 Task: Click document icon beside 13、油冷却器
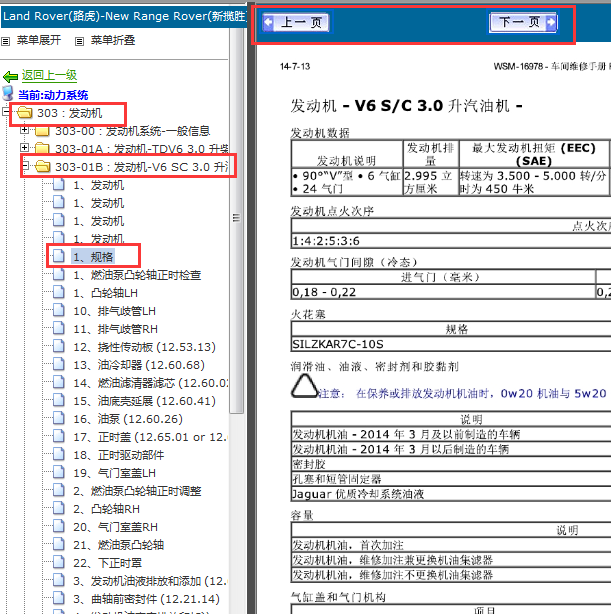click(59, 364)
